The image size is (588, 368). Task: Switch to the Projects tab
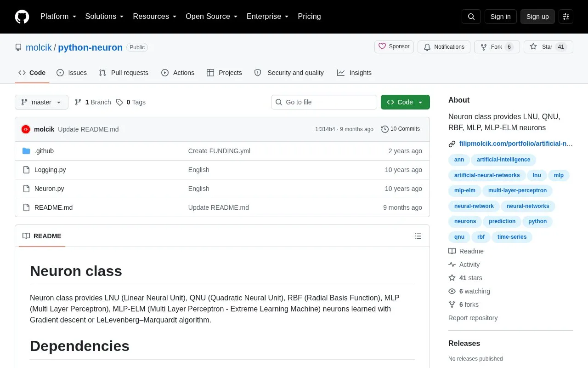coord(224,73)
